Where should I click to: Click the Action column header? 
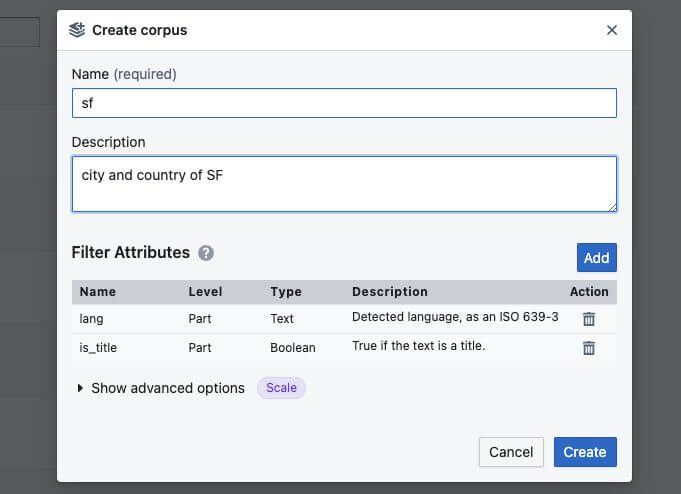(589, 292)
